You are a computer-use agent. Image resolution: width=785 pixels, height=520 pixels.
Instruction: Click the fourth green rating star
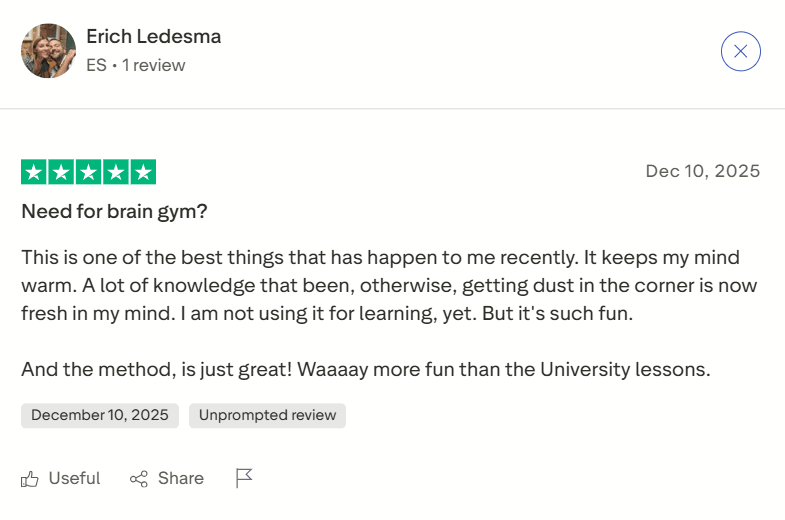(115, 172)
